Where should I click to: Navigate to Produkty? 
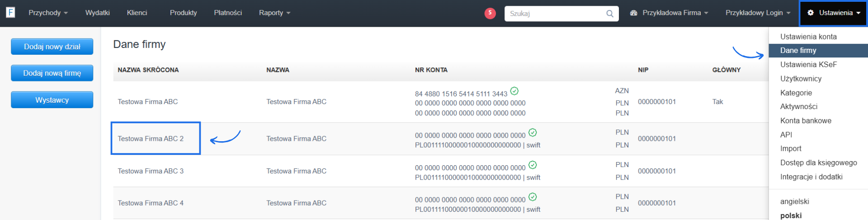tap(184, 13)
